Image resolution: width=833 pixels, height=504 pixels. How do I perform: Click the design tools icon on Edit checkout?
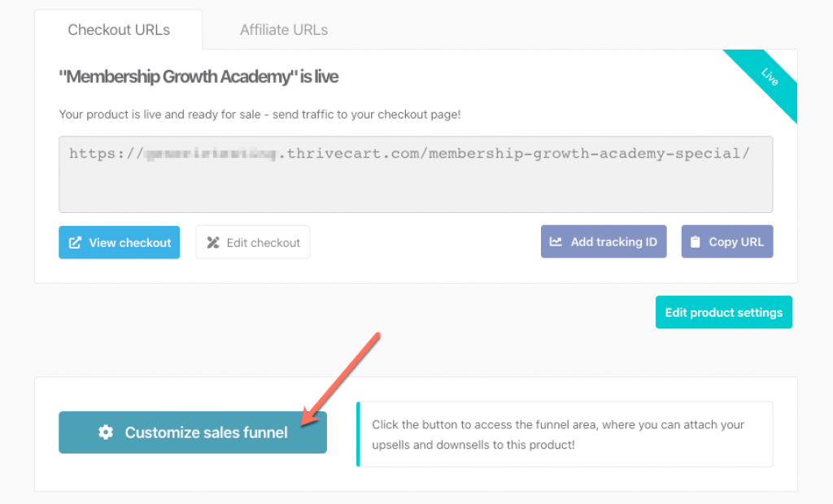tap(213, 242)
